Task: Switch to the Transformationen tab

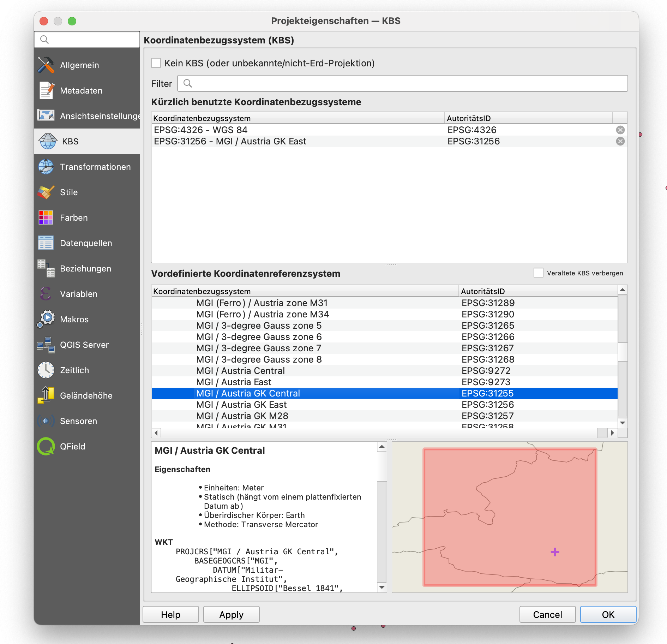Action: click(87, 167)
